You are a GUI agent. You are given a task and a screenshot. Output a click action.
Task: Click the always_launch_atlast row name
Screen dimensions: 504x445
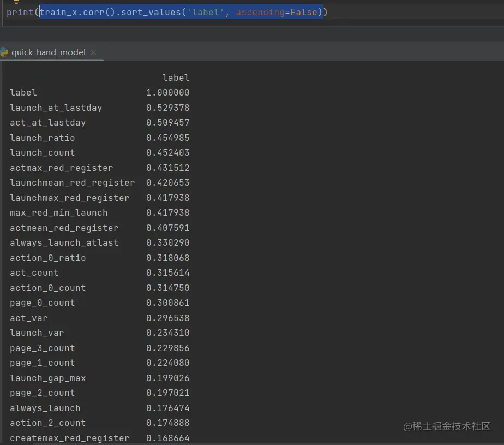point(64,243)
